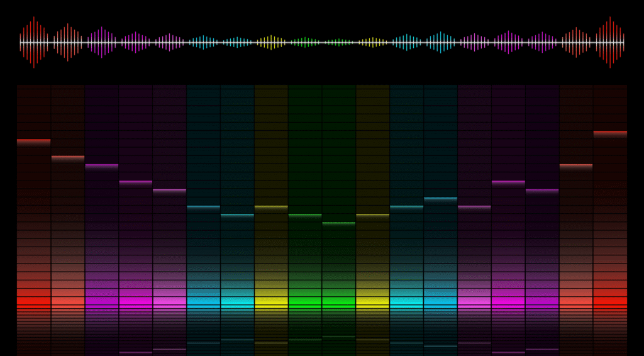Click the peak marker on the leftmost red bar
Image resolution: width=644 pixels, height=356 pixels.
pyautogui.click(x=34, y=142)
